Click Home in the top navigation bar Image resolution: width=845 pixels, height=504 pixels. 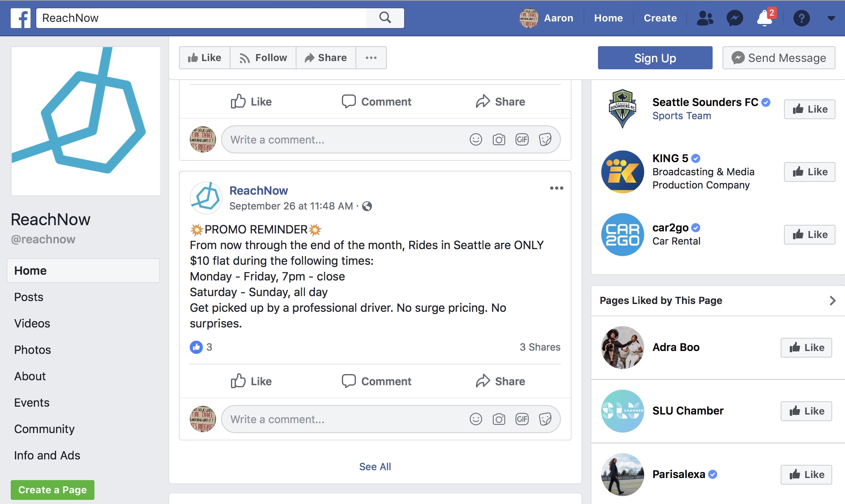click(x=608, y=18)
